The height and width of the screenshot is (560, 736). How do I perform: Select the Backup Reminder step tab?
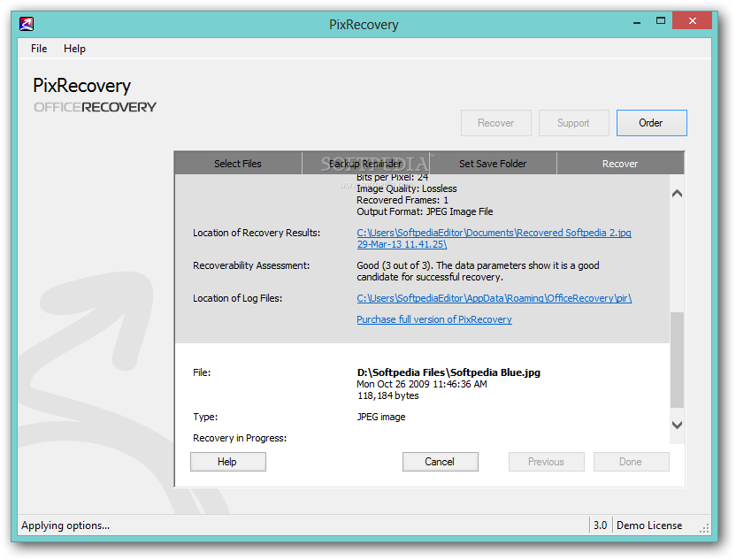click(365, 164)
